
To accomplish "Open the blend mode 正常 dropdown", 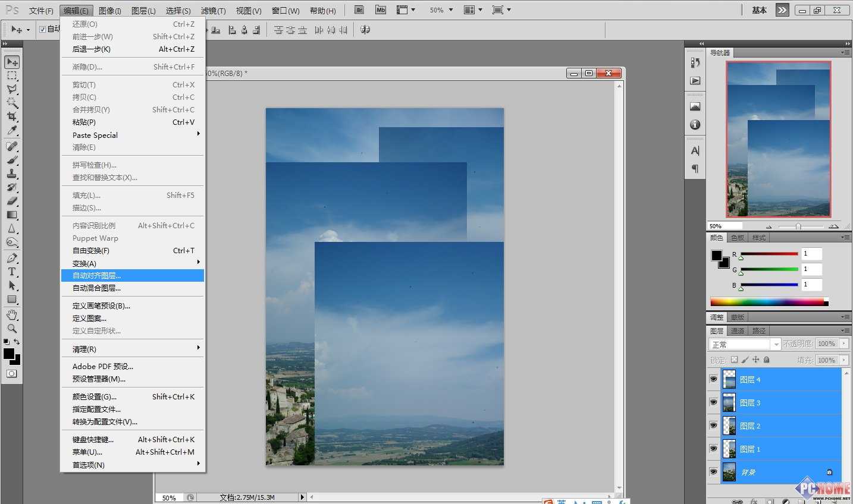I will 745,344.
